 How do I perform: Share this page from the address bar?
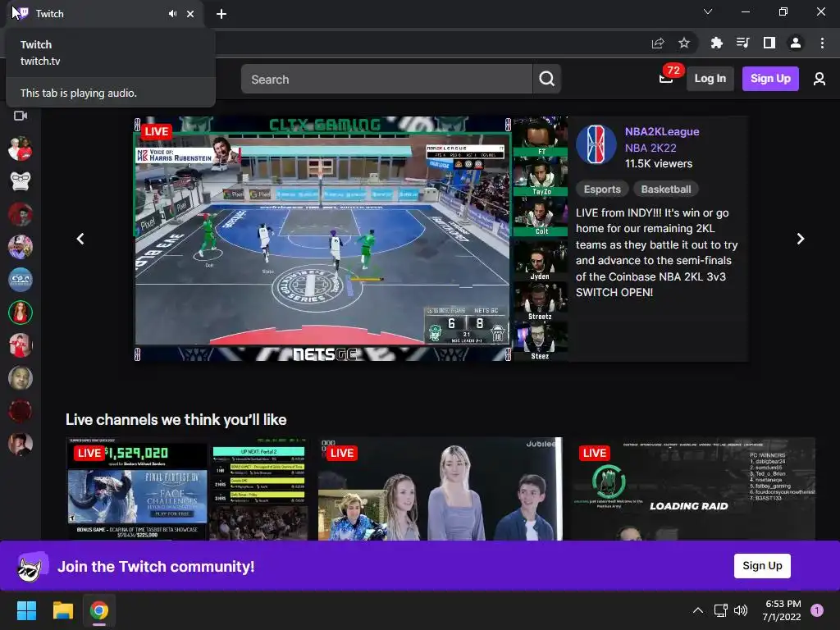658,43
